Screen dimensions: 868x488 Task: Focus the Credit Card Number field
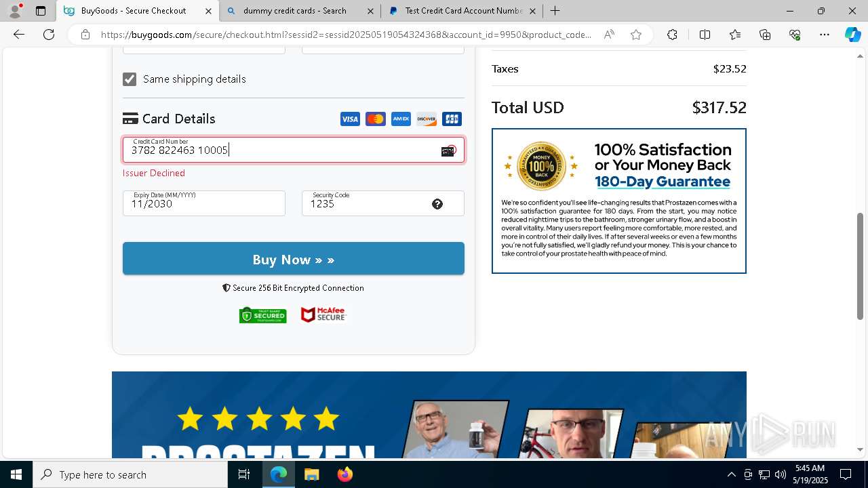click(x=294, y=150)
